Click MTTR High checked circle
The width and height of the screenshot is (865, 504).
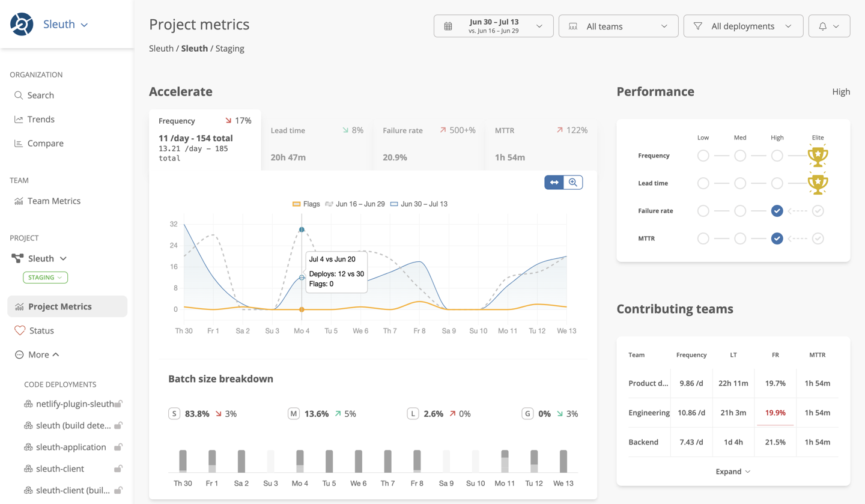pyautogui.click(x=777, y=238)
